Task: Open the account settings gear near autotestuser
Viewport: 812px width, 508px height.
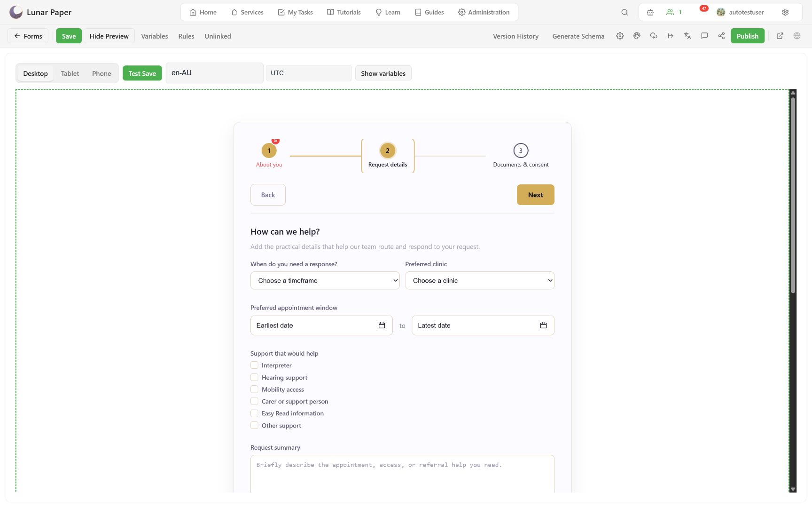Action: (785, 12)
